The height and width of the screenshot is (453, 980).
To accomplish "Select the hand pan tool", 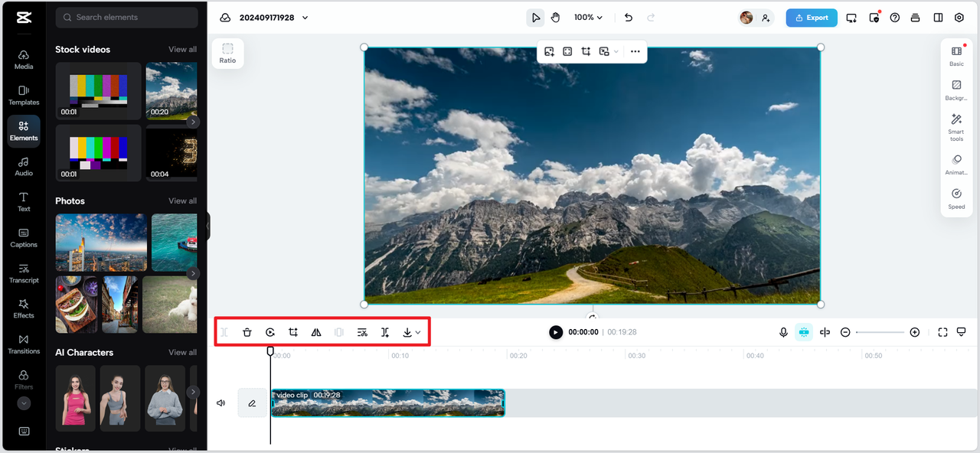I will pos(556,18).
